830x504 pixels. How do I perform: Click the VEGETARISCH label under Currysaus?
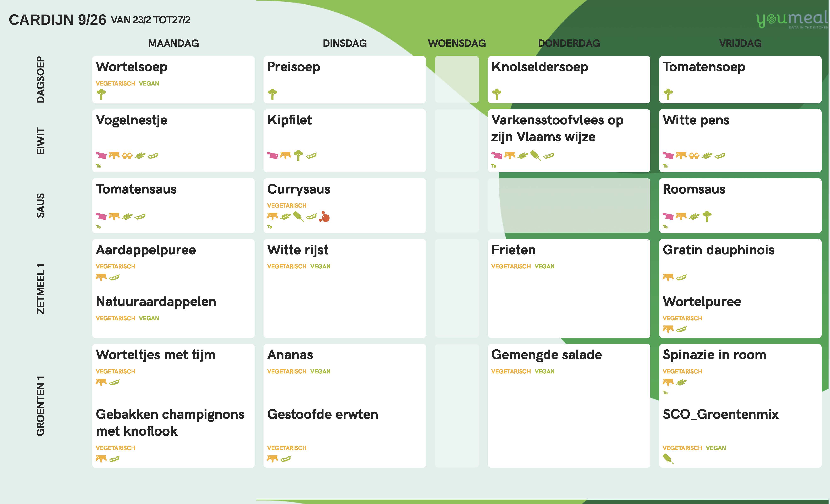(287, 206)
